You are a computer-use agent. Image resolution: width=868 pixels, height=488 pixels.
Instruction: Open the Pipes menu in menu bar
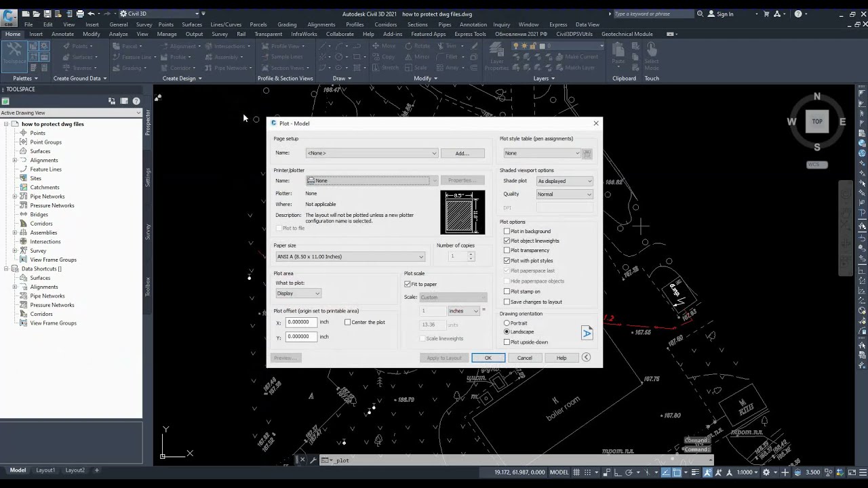coord(445,24)
